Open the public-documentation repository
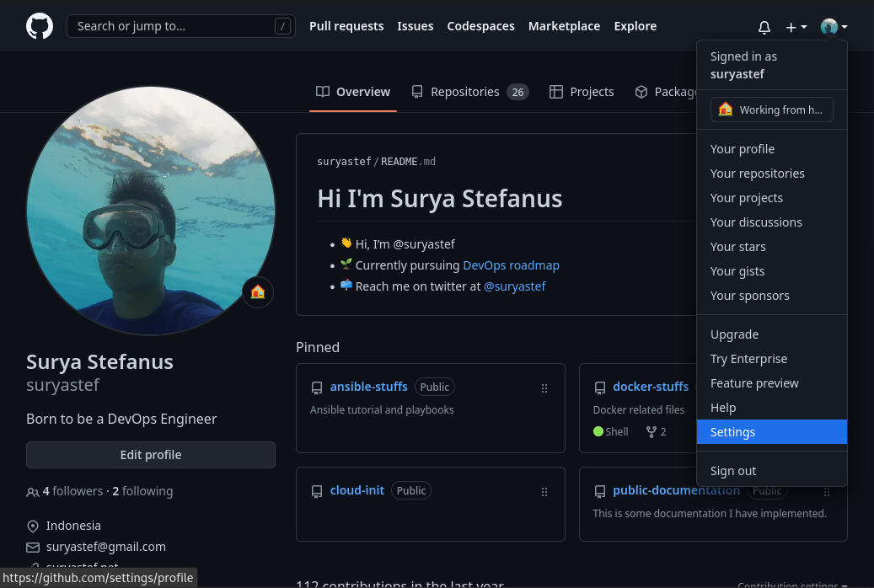 click(676, 490)
